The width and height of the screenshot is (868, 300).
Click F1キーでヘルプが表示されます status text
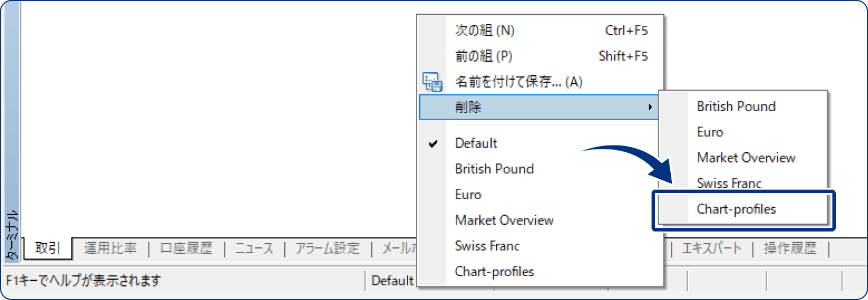coord(84,280)
